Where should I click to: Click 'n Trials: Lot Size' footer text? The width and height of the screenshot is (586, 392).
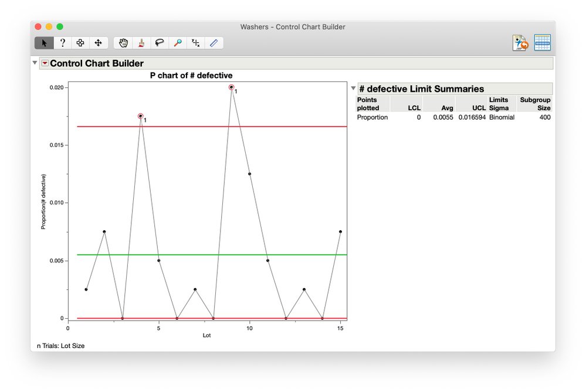(x=60, y=346)
